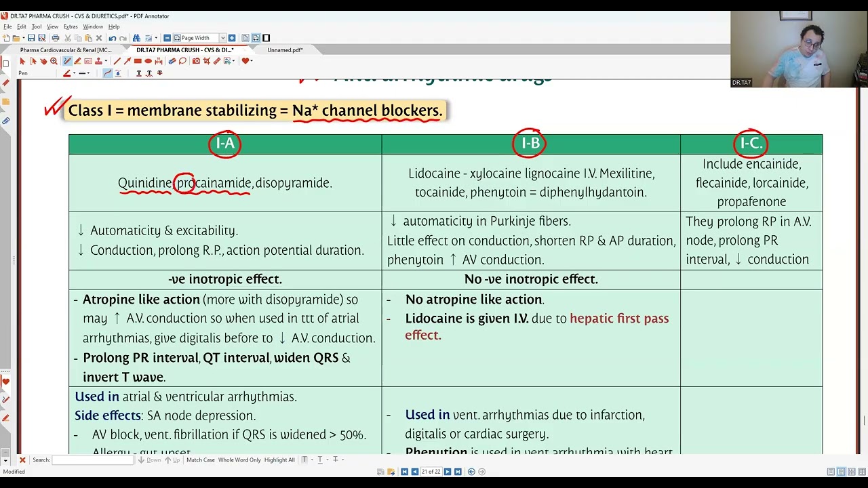
Task: Select the Crop pages tool
Action: [x=207, y=61]
